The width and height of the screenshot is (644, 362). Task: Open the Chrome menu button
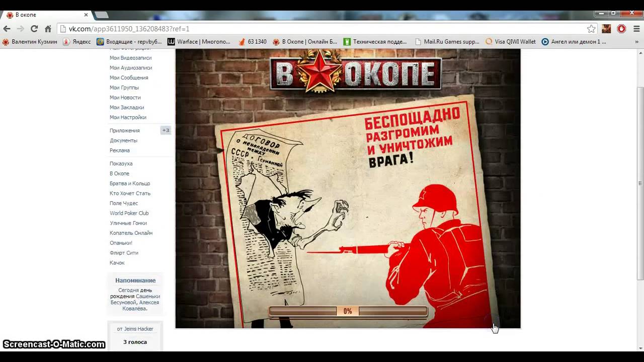pos(636,29)
